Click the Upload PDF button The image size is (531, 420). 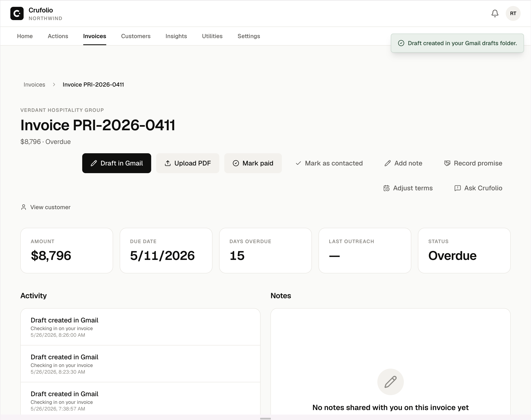point(188,163)
